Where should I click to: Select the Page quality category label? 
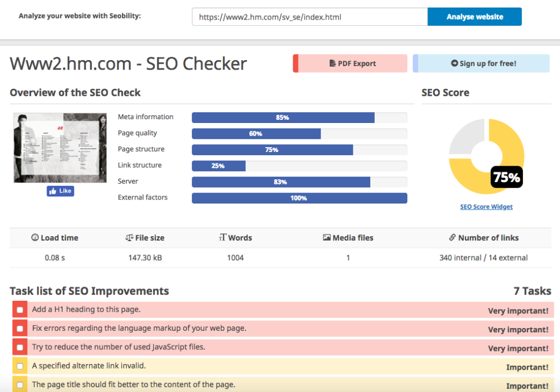pyautogui.click(x=137, y=133)
